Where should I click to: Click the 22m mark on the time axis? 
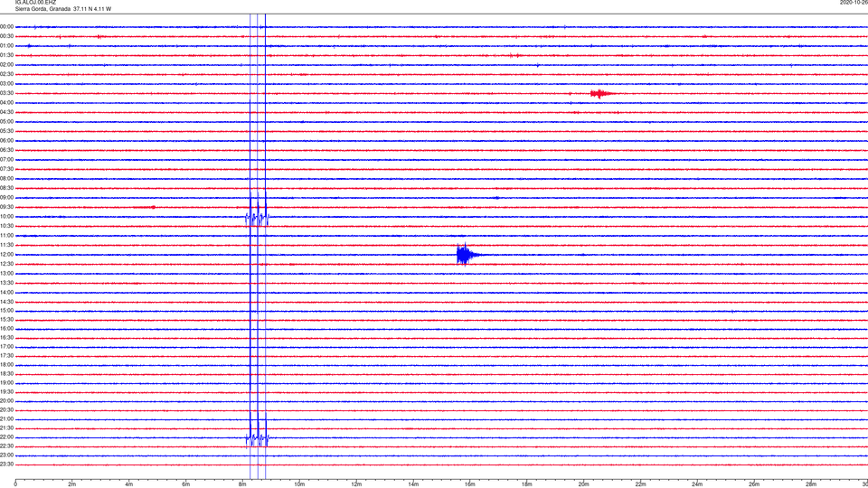tap(640, 484)
